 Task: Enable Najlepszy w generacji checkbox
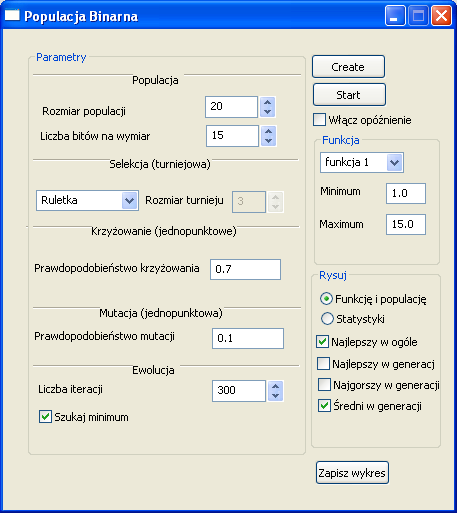(323, 364)
